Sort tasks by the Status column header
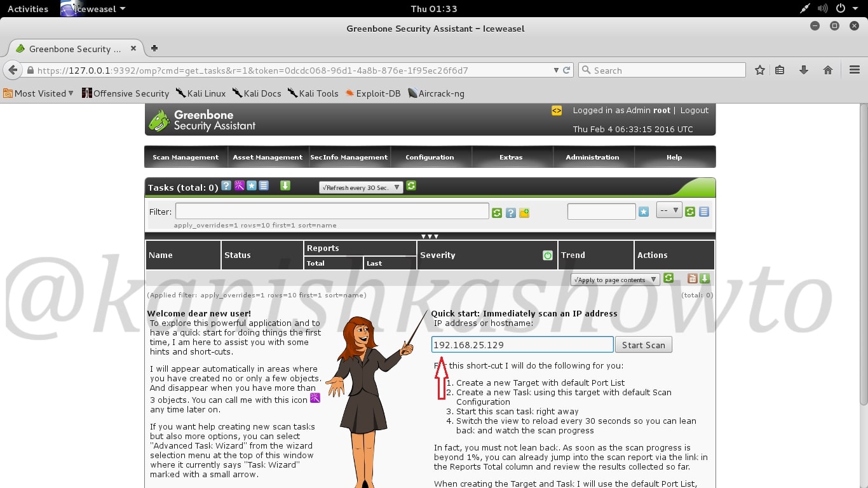 (238, 255)
